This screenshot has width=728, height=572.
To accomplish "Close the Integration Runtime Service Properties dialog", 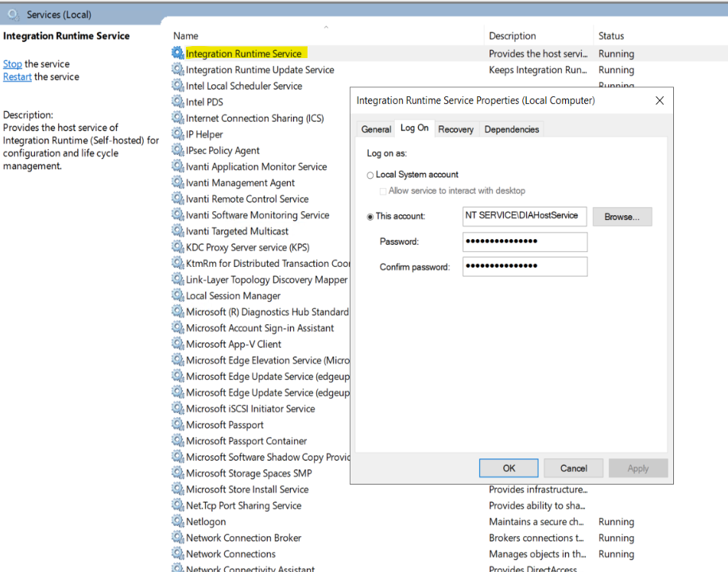I will tap(660, 100).
